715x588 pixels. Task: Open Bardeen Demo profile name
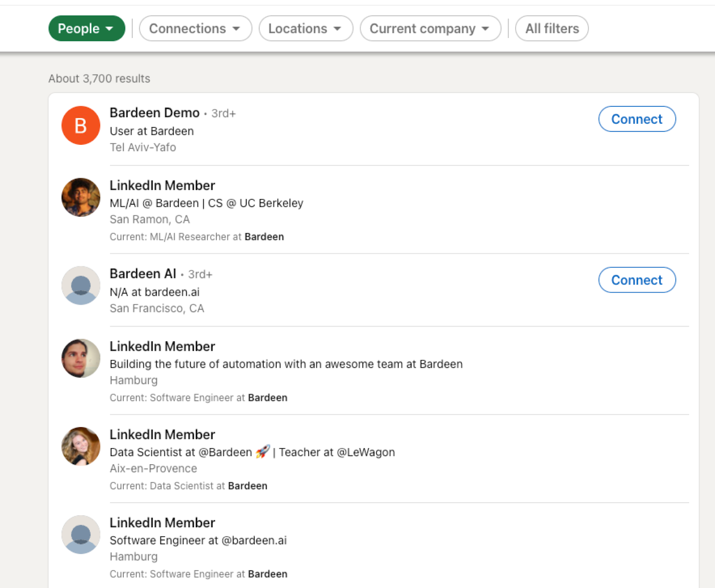point(155,113)
